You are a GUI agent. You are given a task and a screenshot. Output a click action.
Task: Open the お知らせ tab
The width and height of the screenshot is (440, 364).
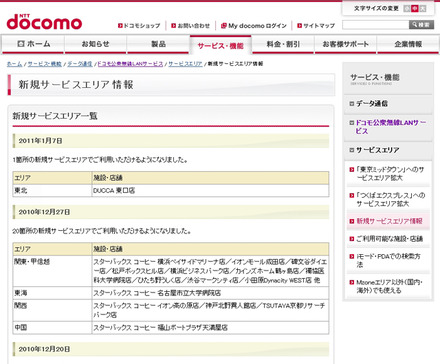[95, 44]
